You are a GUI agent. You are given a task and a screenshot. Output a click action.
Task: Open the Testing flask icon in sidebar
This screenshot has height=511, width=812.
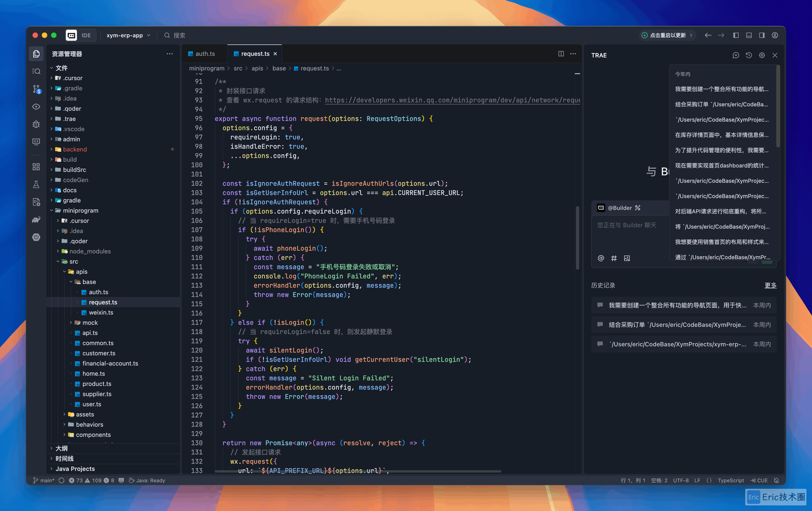tap(36, 184)
